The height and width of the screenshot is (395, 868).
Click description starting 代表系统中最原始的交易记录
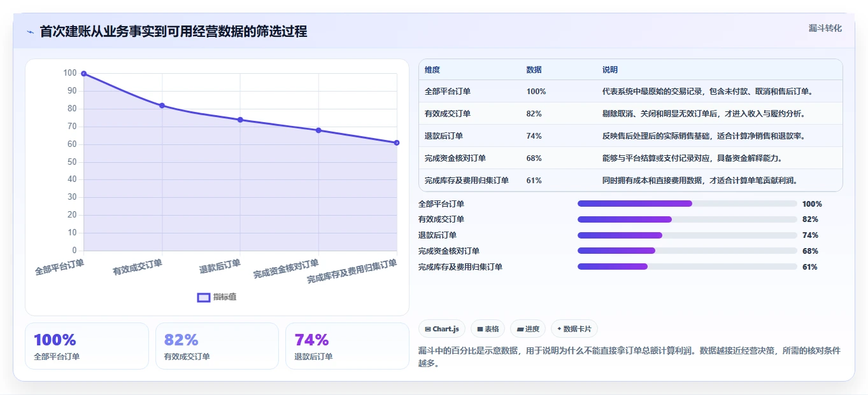tap(708, 92)
